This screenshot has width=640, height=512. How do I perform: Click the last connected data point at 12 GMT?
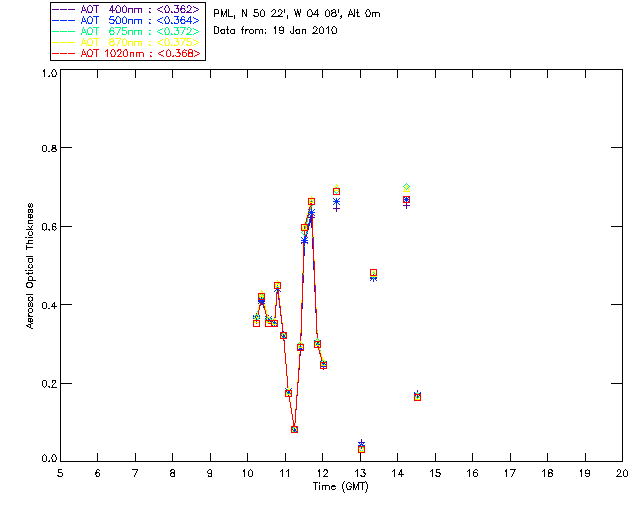(323, 365)
